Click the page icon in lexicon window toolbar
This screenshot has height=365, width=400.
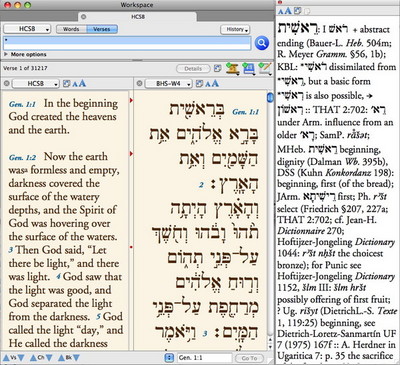coord(307,11)
